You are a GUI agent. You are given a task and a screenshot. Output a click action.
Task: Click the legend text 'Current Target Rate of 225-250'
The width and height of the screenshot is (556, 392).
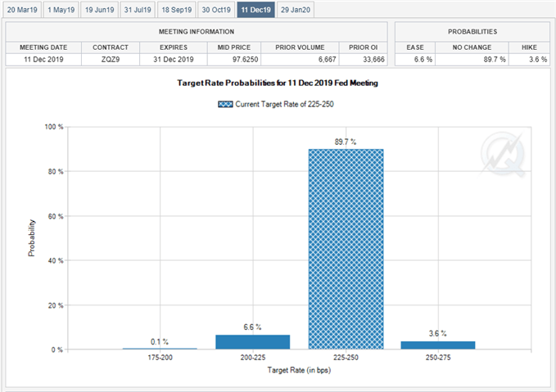pos(284,104)
